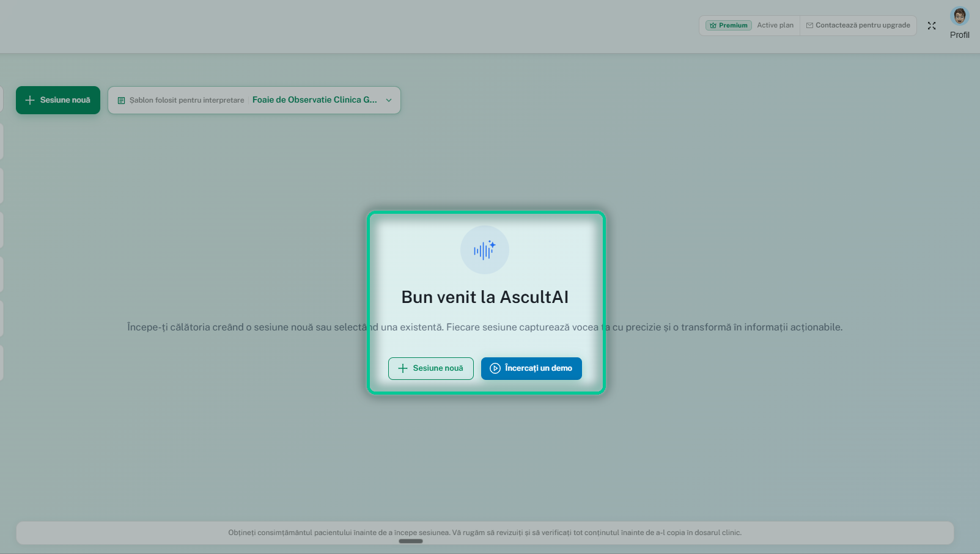Screen dimensions: 980x554
Task: Click Încercați un demo button
Action: [531, 368]
